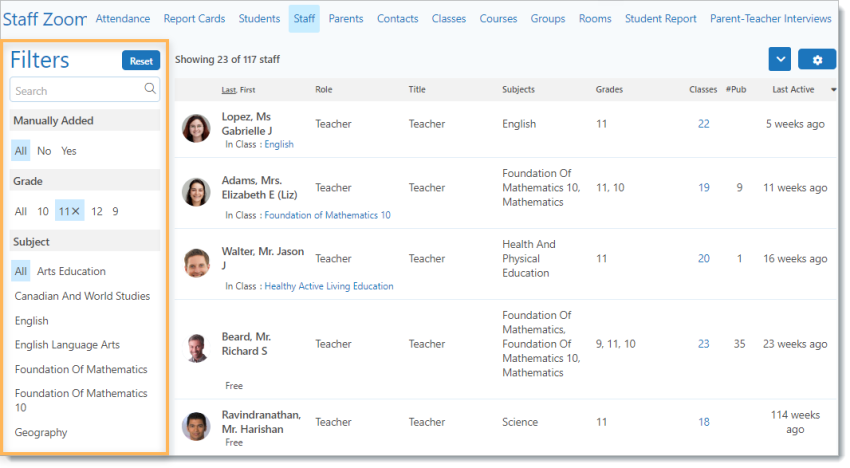The image size is (850, 468).
Task: Open the Parent-Teacher Interviews tab
Action: click(x=770, y=19)
